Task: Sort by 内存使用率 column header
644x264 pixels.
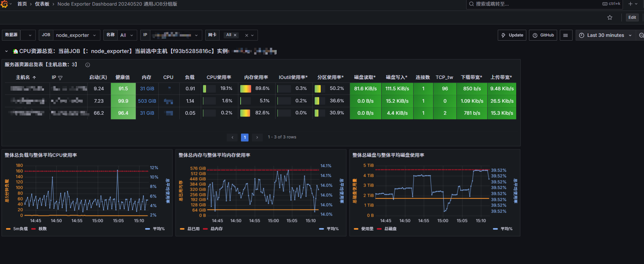Action: [256, 77]
